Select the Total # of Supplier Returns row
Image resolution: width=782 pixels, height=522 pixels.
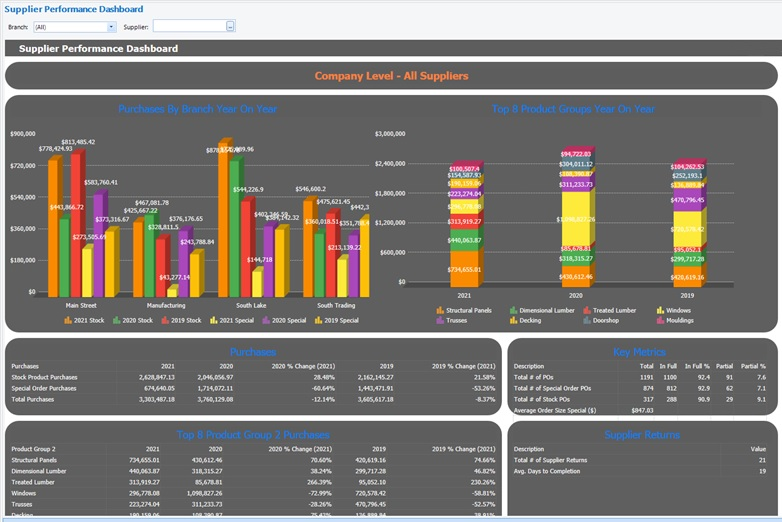tap(642, 460)
